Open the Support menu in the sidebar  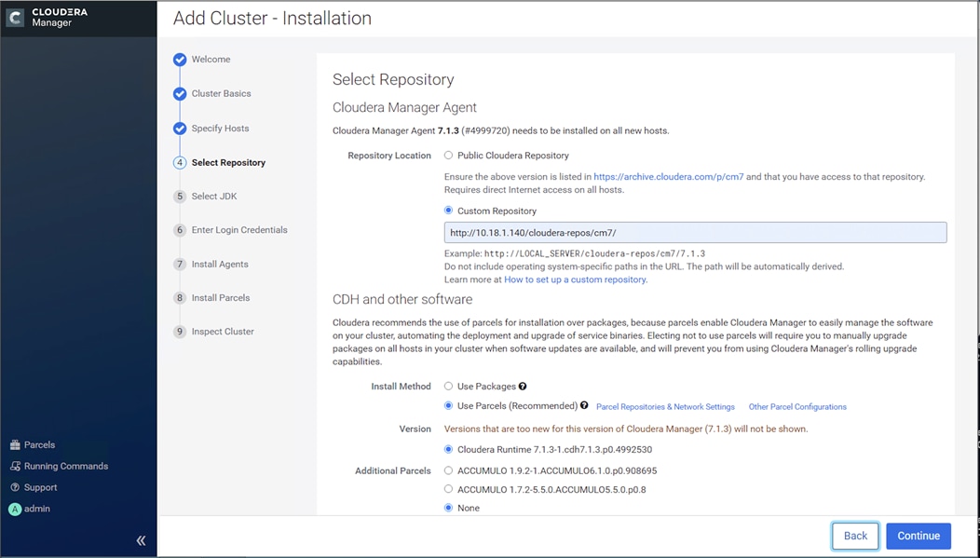[34, 487]
